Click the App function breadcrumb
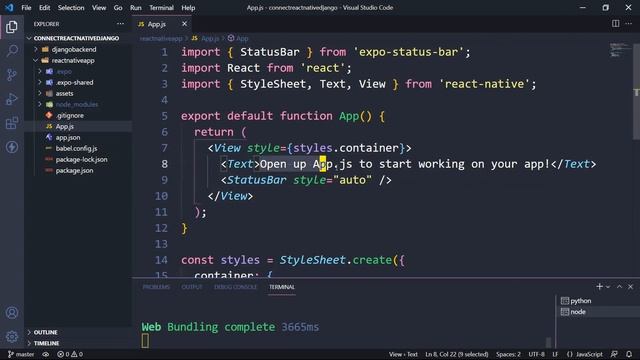 [238, 38]
